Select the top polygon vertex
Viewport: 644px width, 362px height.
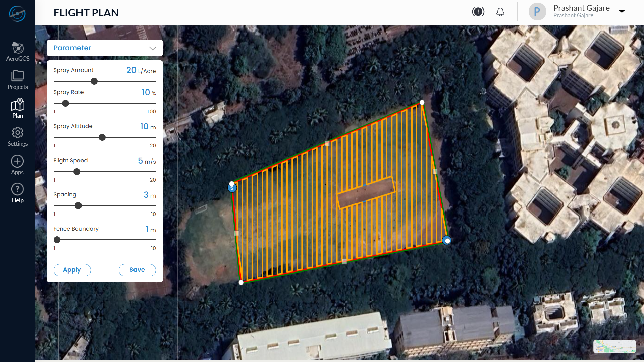(422, 103)
